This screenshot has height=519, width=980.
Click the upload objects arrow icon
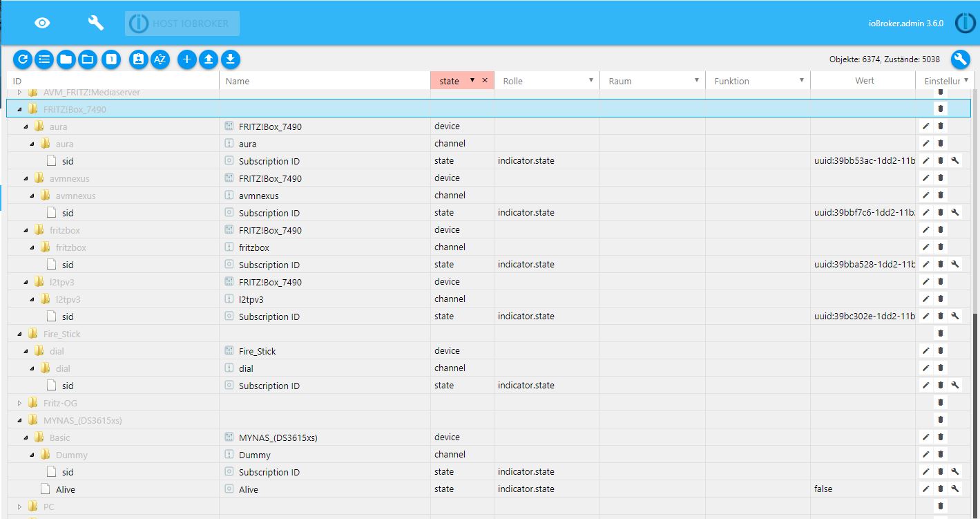[x=209, y=59]
